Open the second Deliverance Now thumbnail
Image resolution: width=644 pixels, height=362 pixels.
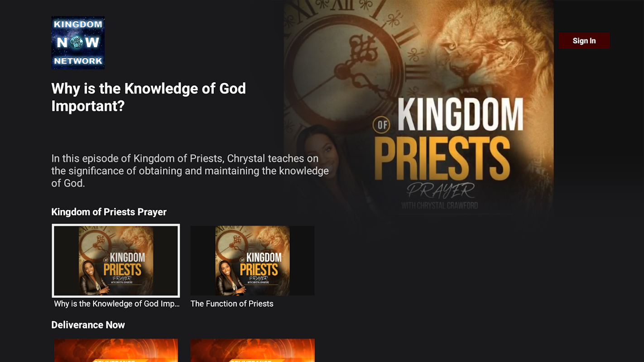click(252, 350)
